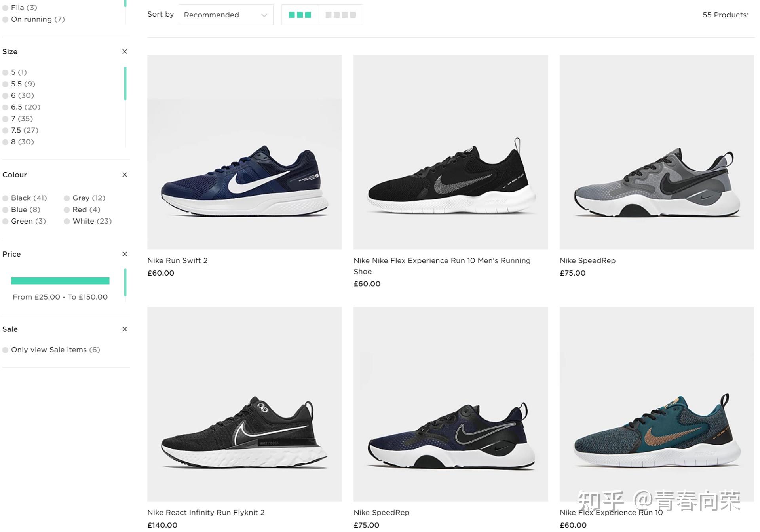Image resolution: width=760 pixels, height=532 pixels.
Task: Collapse the Price filter section
Action: click(x=125, y=254)
